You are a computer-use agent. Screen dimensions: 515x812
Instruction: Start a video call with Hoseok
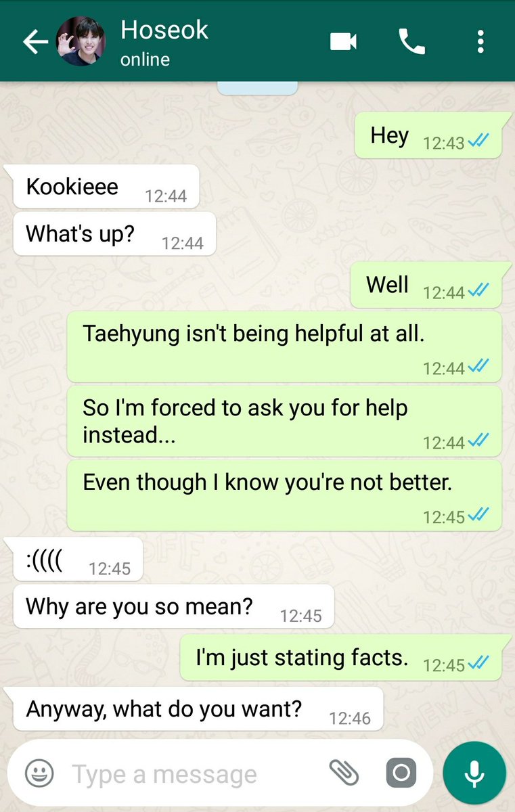tap(343, 42)
